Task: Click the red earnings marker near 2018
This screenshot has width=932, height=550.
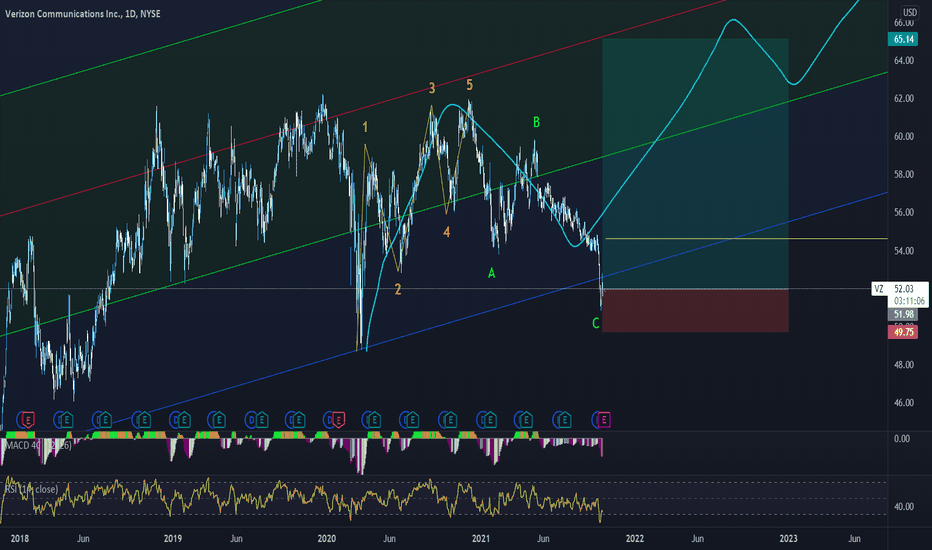Action: 27,420
